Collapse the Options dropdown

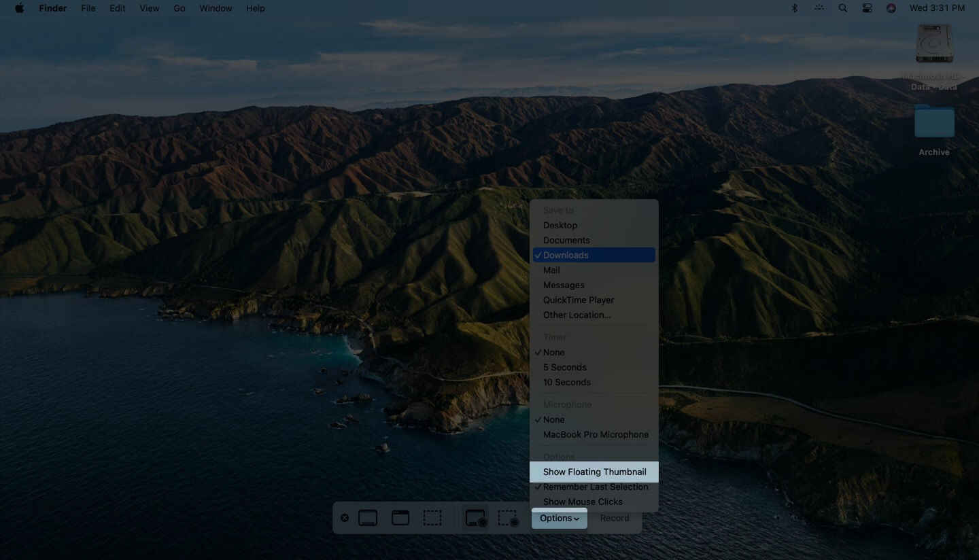pyautogui.click(x=559, y=518)
